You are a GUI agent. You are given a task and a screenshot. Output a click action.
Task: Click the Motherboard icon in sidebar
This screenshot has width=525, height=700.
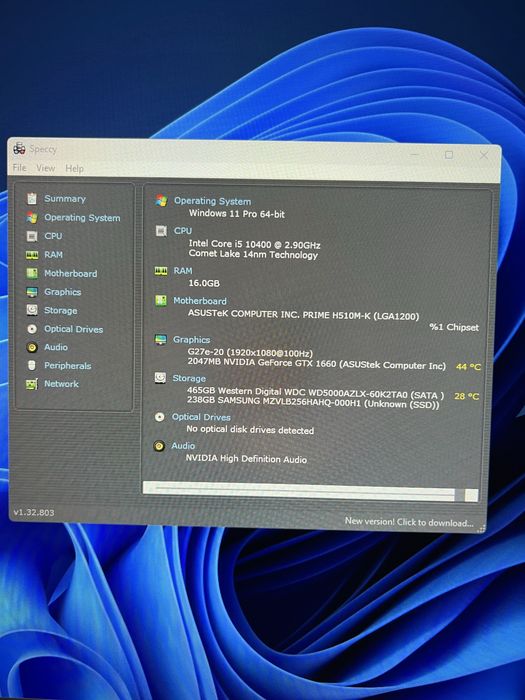coord(32,273)
